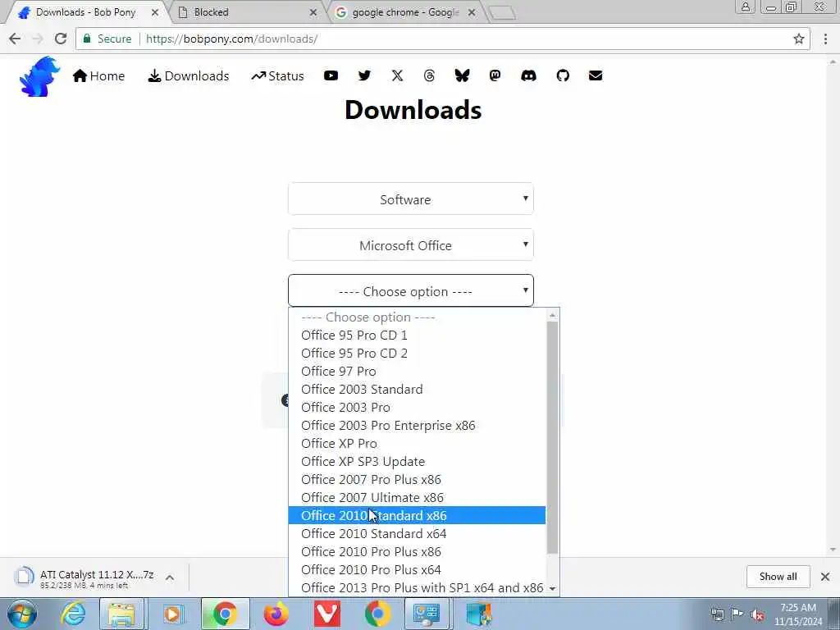Open Action Center flag tray icon

(x=737, y=614)
